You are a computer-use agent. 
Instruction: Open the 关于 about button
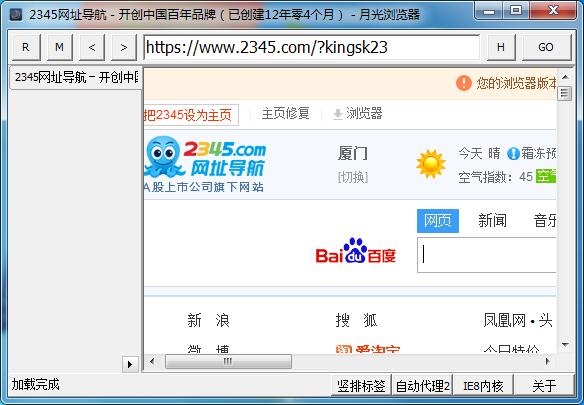point(544,386)
